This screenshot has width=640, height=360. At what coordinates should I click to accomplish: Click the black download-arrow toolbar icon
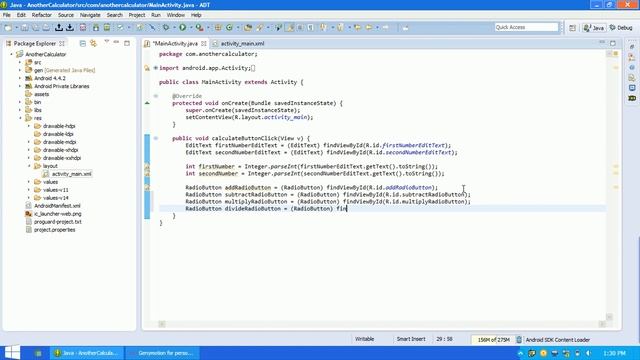(70, 27)
